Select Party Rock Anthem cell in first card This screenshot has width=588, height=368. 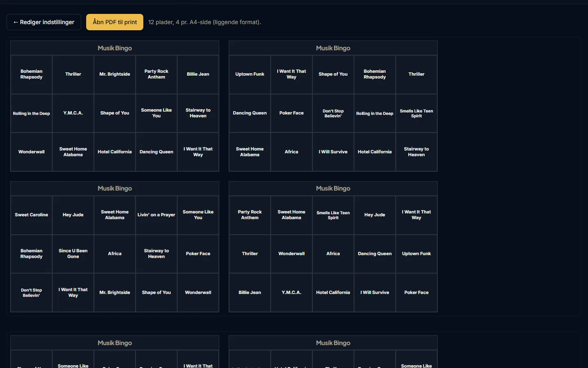(156, 74)
